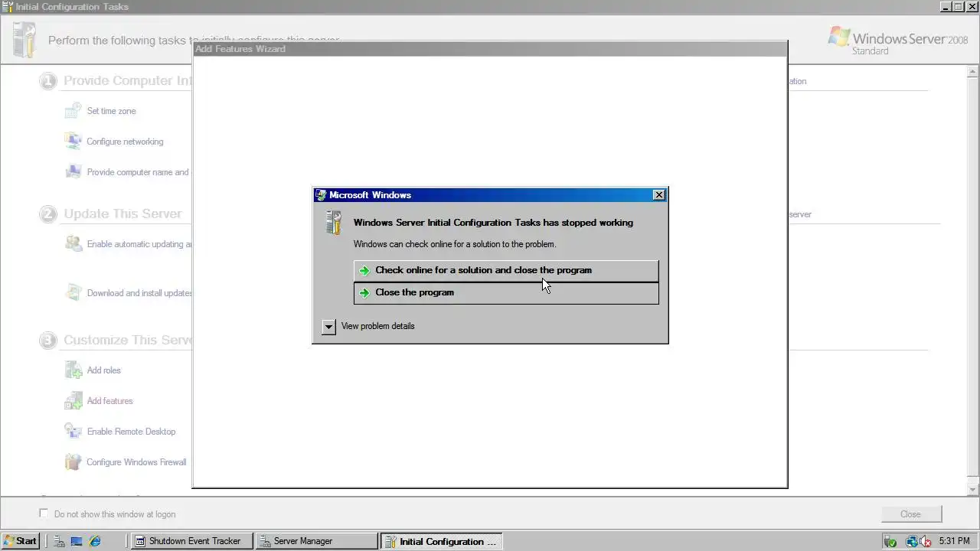Click the 'Add Features Wizard' title bar

click(490, 49)
